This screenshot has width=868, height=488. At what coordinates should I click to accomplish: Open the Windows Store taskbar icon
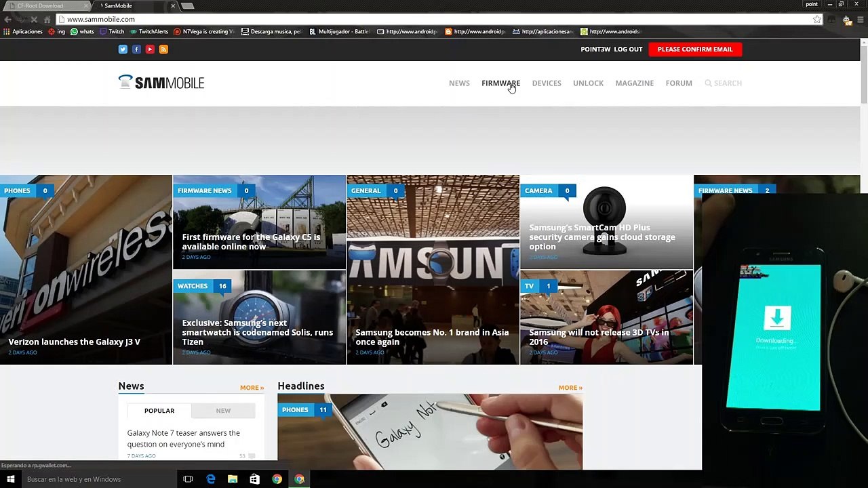(x=255, y=479)
